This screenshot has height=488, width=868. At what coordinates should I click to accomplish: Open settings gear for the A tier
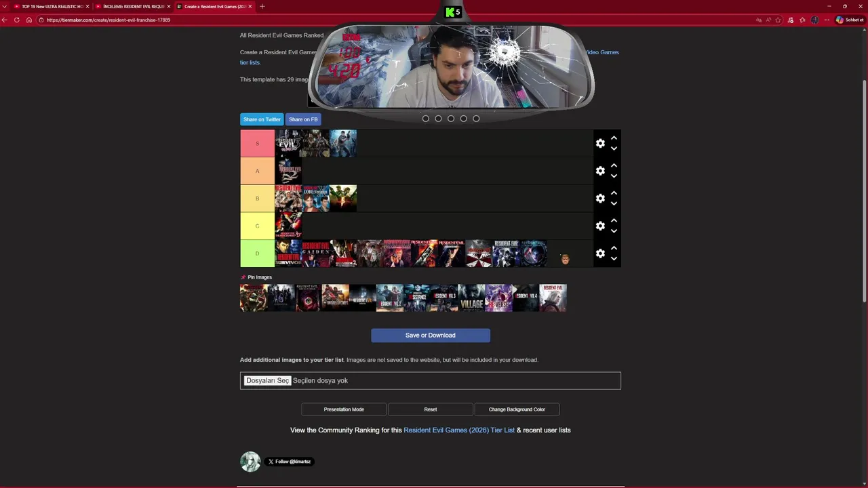tap(600, 171)
